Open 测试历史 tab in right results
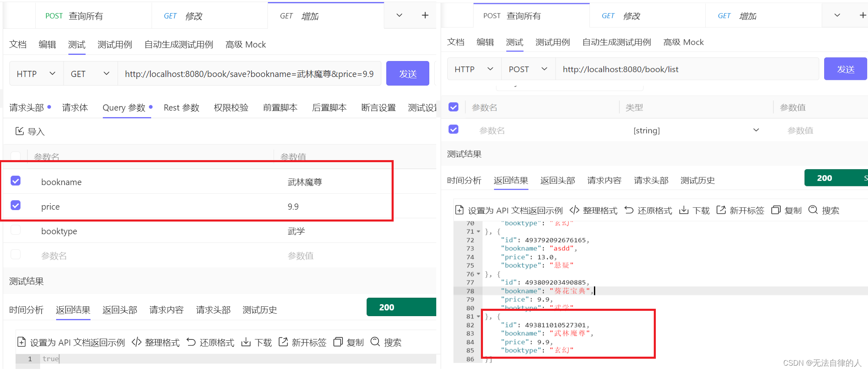The width and height of the screenshot is (868, 371). [698, 180]
